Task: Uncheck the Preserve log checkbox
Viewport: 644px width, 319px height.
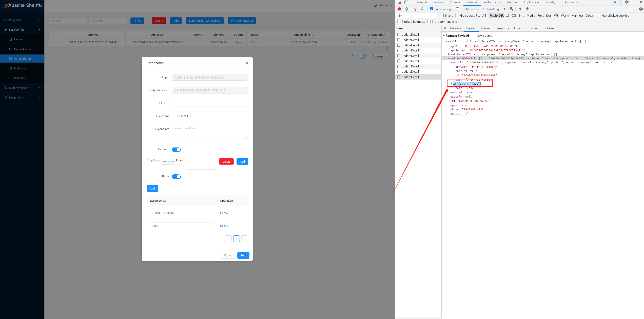Action: (x=432, y=9)
